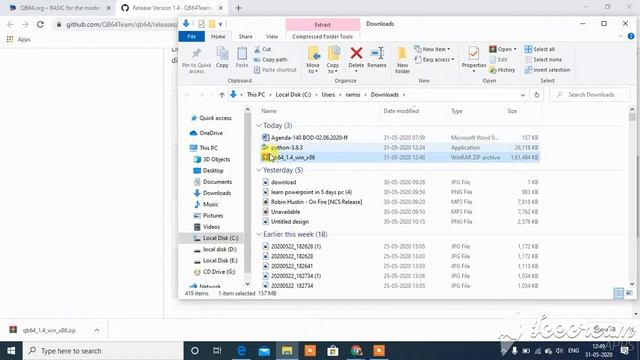Launch Microsoft Edge from taskbar
The height and width of the screenshot is (360, 640).
[x=241, y=351]
